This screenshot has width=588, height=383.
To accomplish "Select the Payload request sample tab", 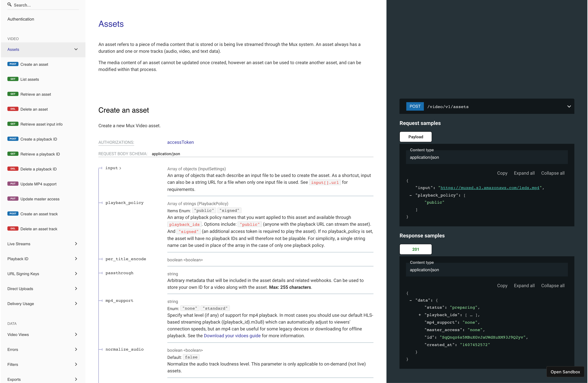I will point(416,137).
